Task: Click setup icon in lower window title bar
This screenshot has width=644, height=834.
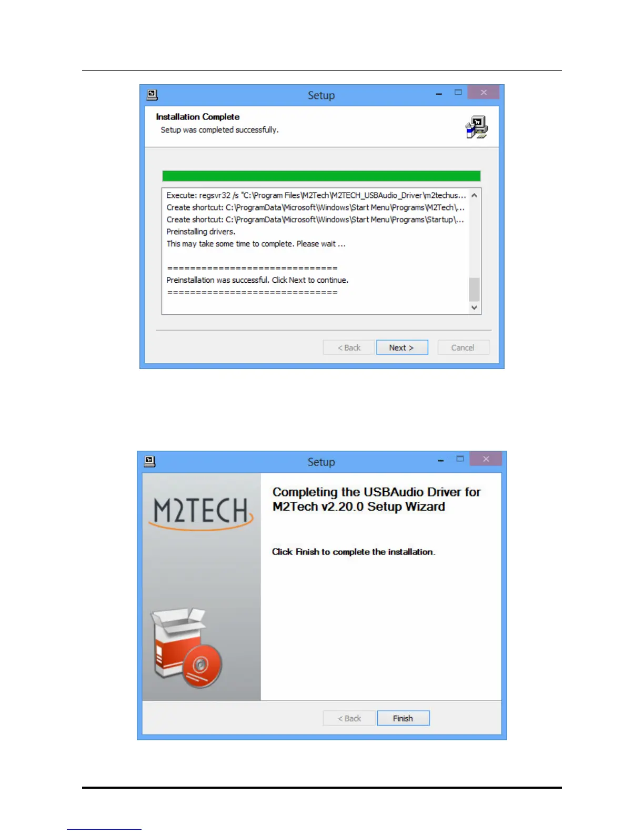Action: pyautogui.click(x=150, y=461)
